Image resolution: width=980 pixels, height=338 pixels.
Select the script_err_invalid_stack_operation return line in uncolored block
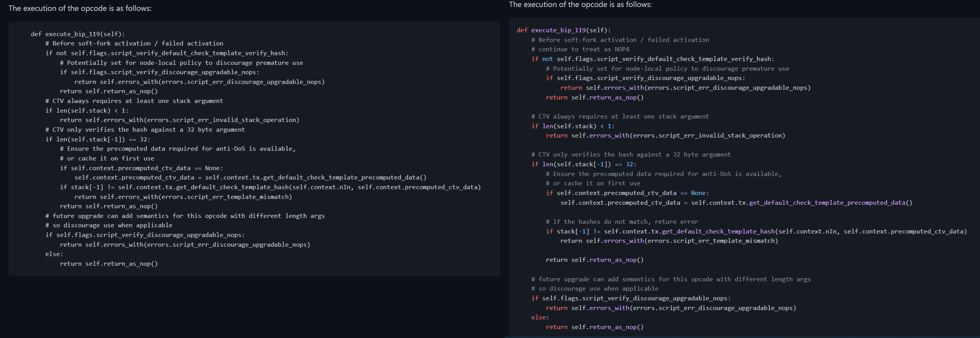tap(180, 120)
